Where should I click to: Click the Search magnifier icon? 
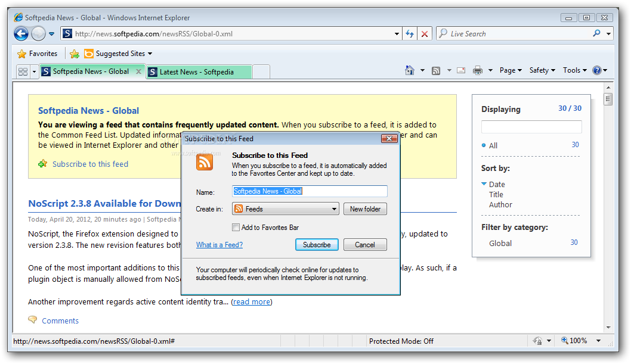(597, 33)
